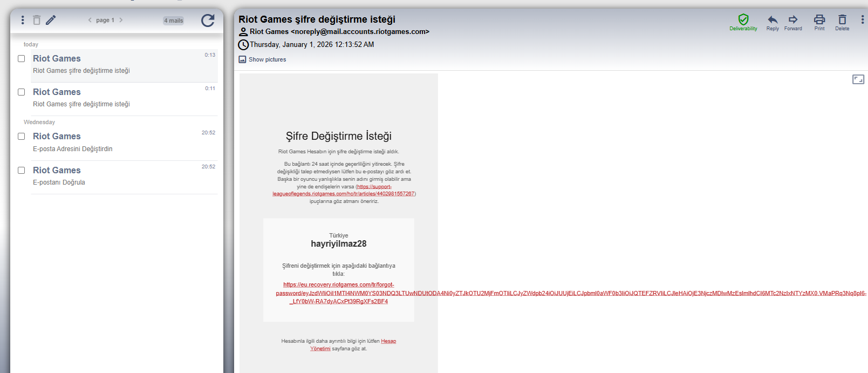Viewport: 868px width, 373px height.
Task: Refresh the mailbox list
Action: [208, 21]
